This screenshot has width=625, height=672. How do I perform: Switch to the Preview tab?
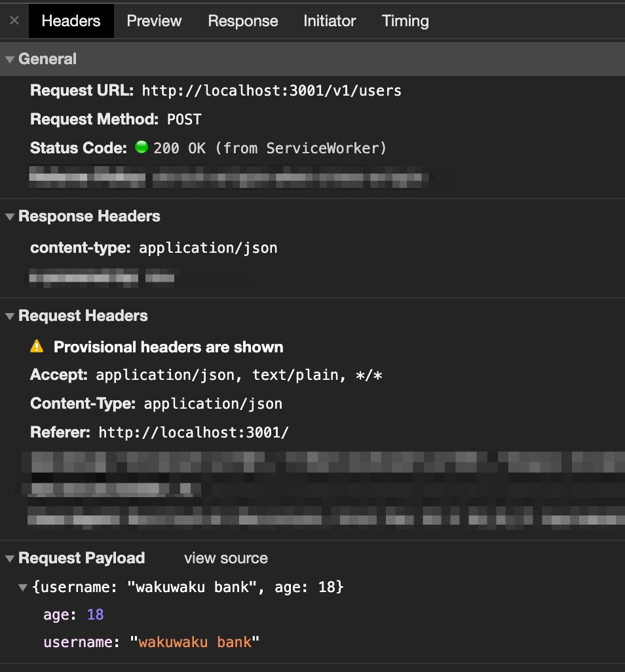click(x=153, y=20)
